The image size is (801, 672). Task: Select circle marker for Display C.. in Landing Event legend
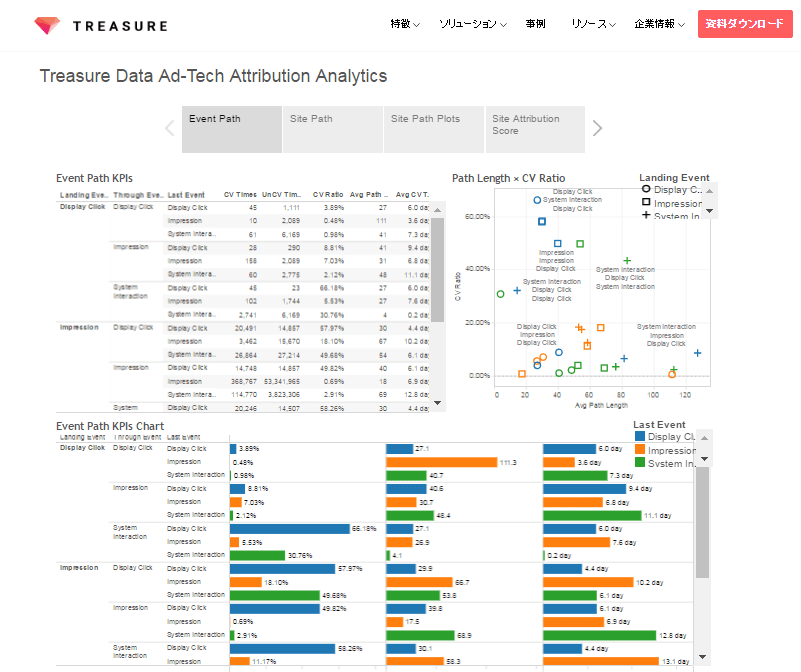point(646,189)
